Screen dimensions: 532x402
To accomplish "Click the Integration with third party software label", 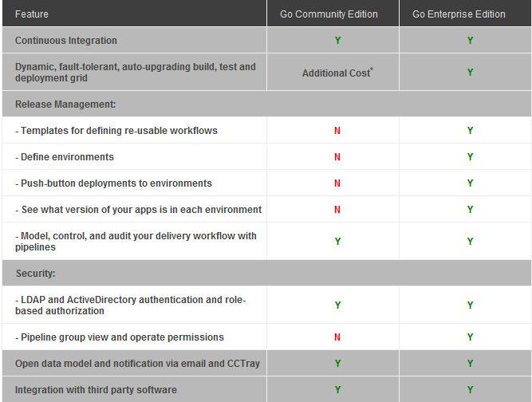I will click(x=96, y=390).
